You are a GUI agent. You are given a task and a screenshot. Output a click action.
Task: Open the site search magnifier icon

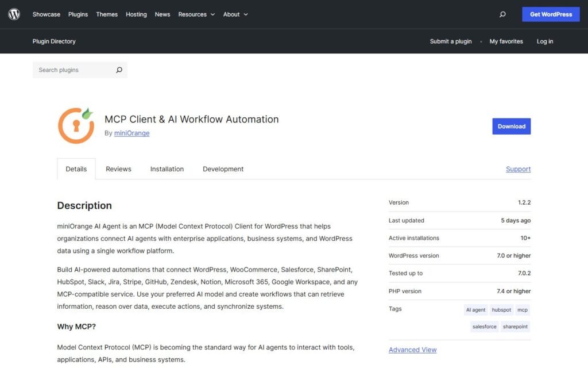[502, 14]
